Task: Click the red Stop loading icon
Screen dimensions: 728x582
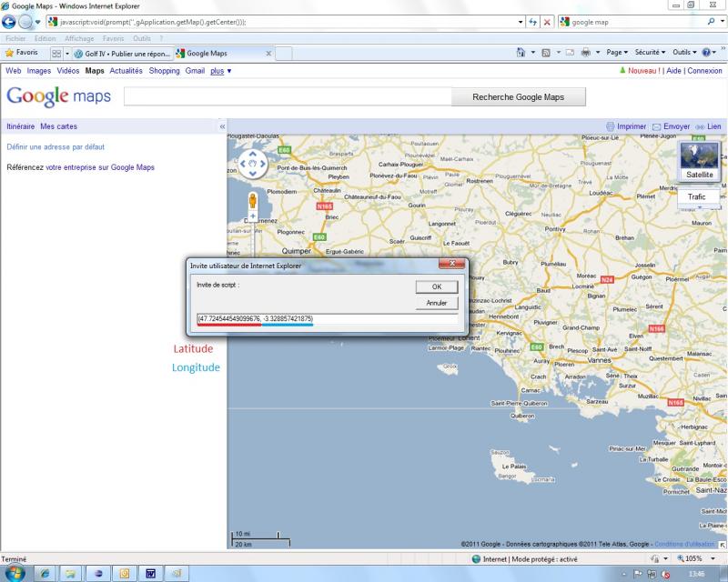Action: [548, 22]
